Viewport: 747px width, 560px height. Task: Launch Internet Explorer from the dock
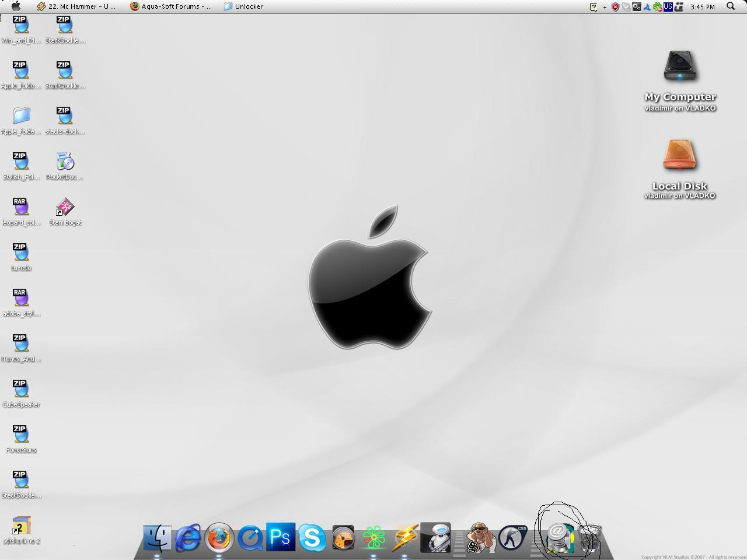point(188,538)
